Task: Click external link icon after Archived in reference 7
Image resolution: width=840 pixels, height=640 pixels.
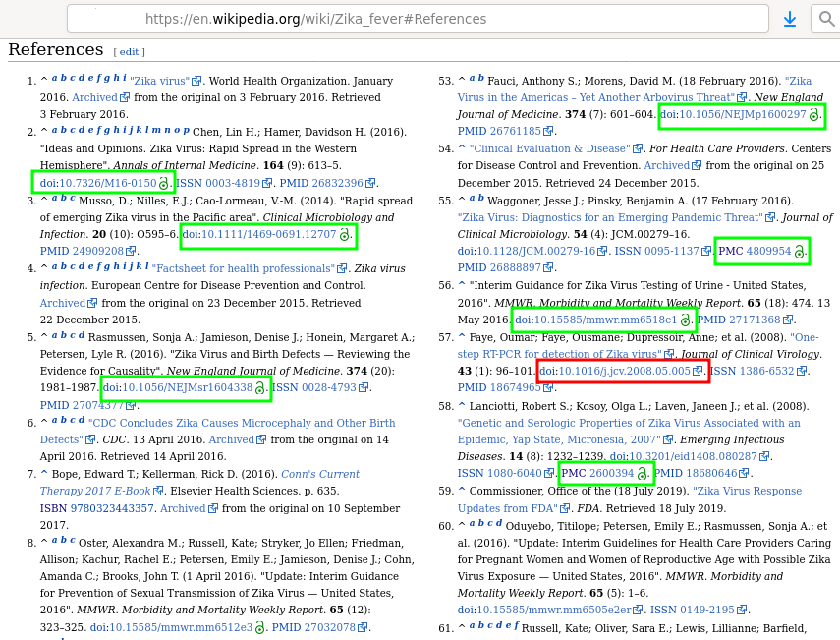Action: (x=212, y=508)
